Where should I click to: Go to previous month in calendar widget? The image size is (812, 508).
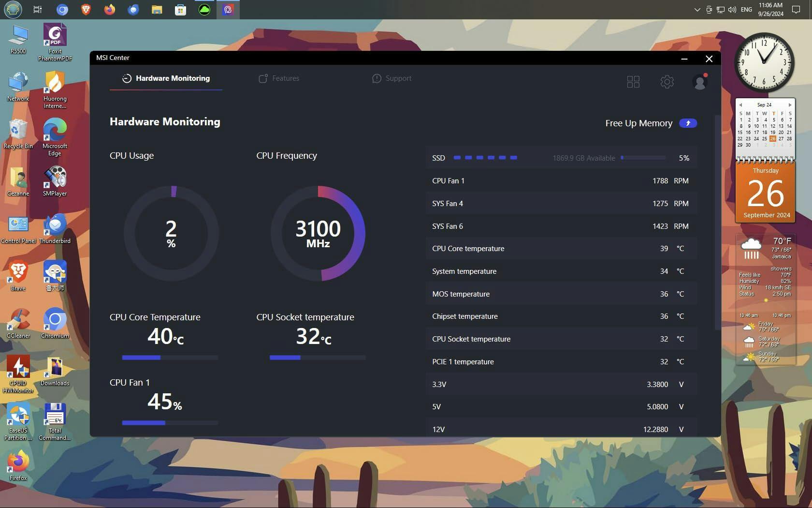(740, 105)
